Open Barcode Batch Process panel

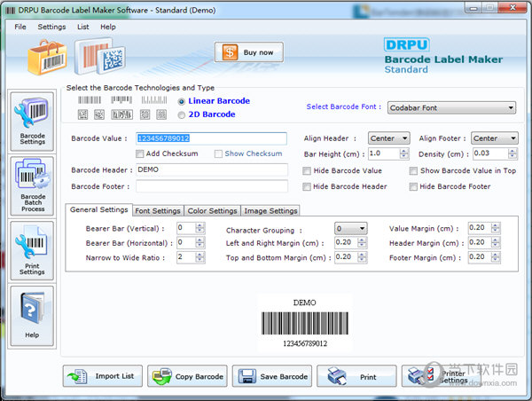coord(32,185)
